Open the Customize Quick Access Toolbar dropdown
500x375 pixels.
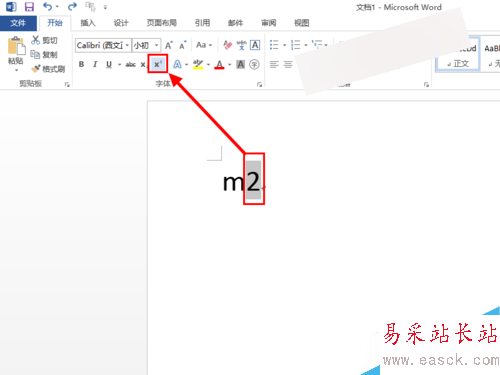pyautogui.click(x=105, y=7)
